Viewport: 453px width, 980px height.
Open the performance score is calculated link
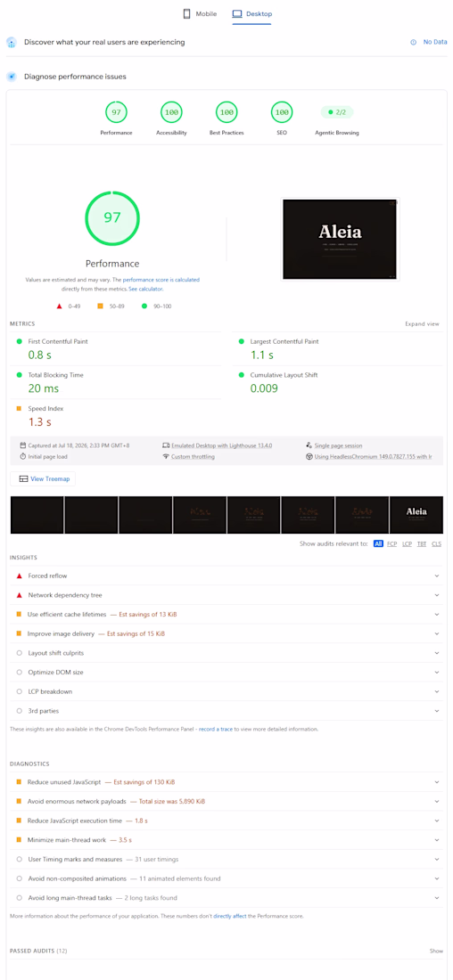[x=161, y=280]
